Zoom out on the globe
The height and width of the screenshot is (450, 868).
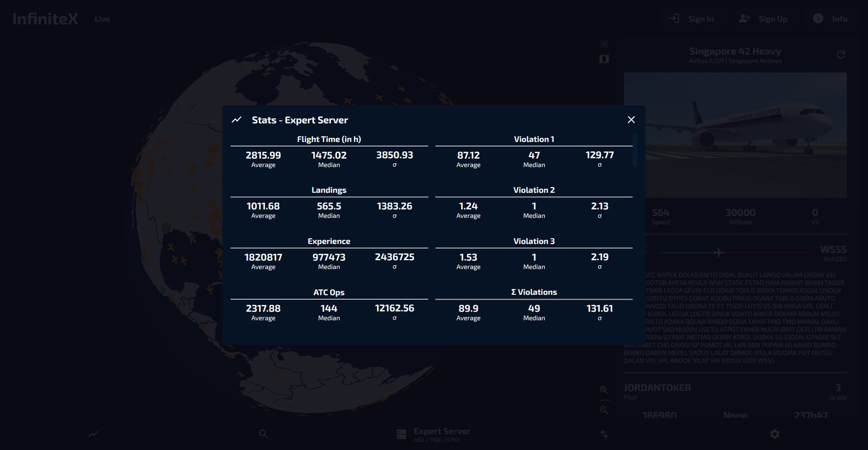pos(604,410)
